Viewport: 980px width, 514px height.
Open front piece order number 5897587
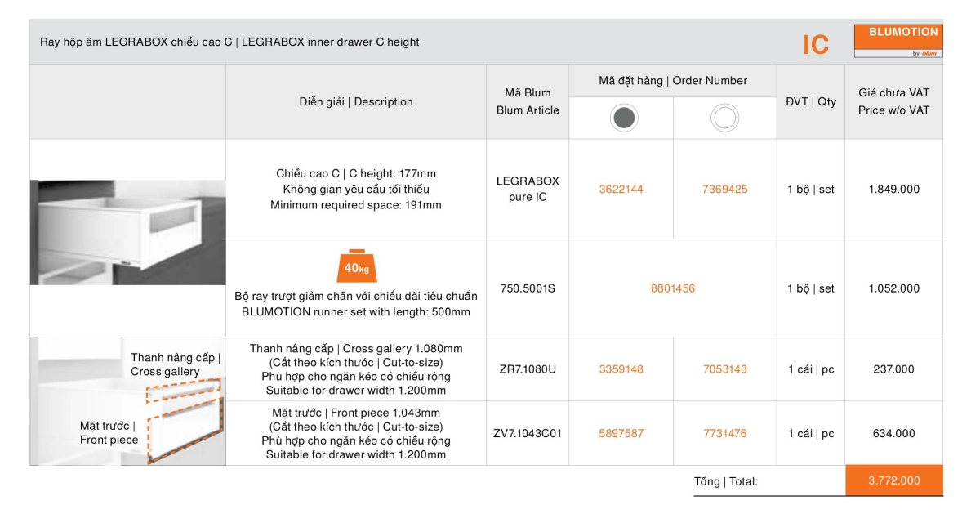click(621, 434)
